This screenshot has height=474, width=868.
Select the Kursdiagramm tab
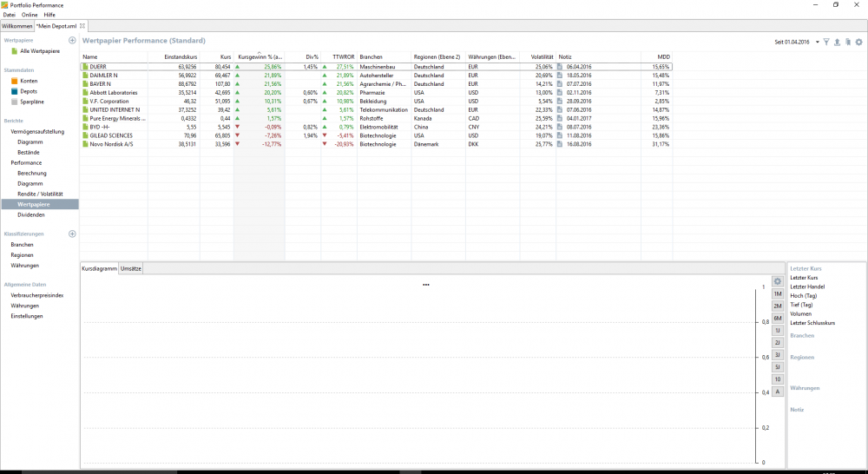[99, 268]
